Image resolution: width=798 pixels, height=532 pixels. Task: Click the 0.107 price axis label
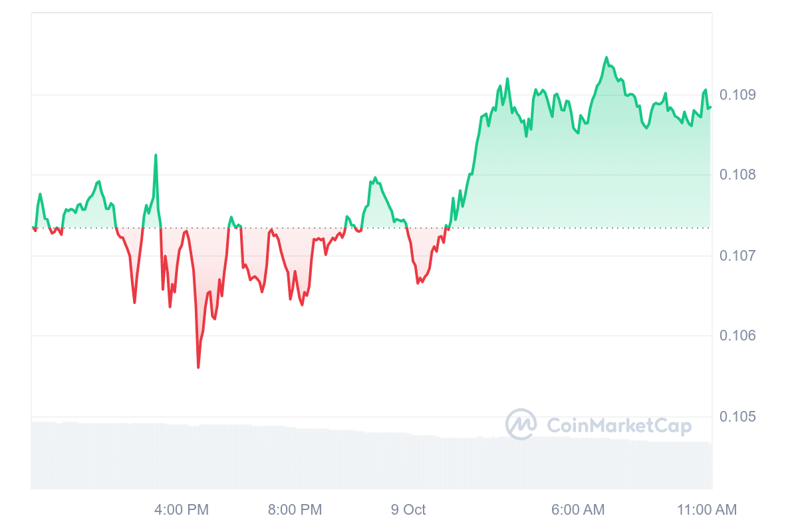click(x=738, y=256)
